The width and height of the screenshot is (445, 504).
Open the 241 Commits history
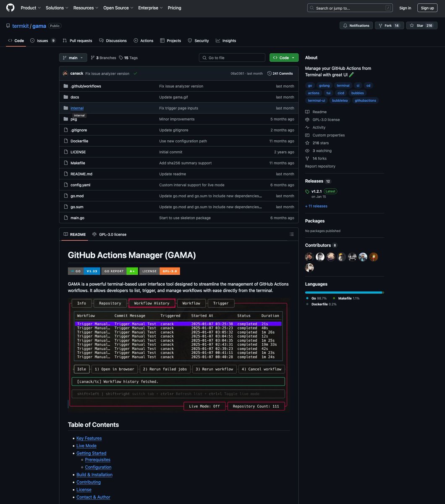coord(280,73)
